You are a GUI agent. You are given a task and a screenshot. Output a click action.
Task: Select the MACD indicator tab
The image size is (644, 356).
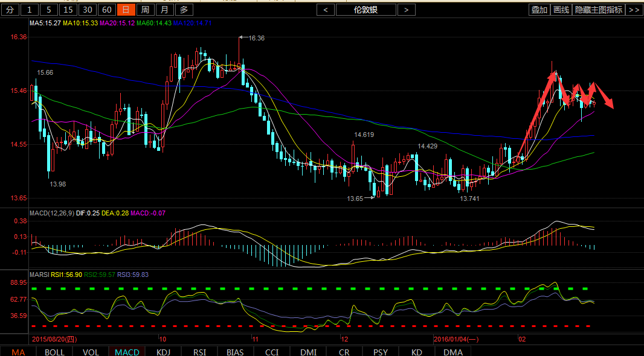[127, 352]
